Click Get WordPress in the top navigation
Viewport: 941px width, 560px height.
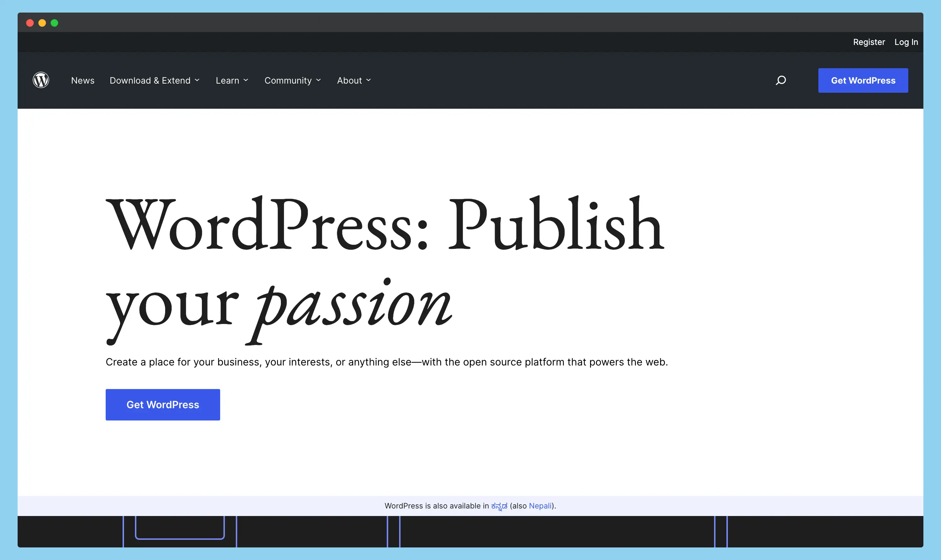863,80
